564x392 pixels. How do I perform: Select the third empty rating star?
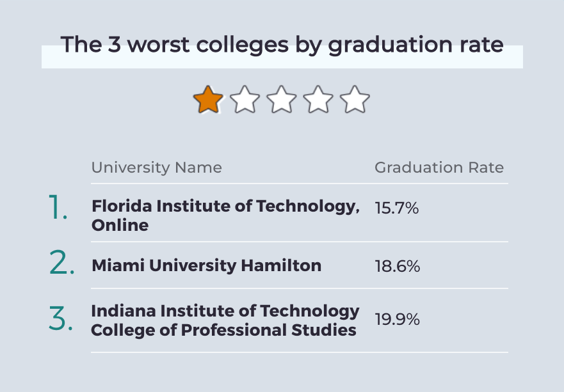pyautogui.click(x=281, y=100)
